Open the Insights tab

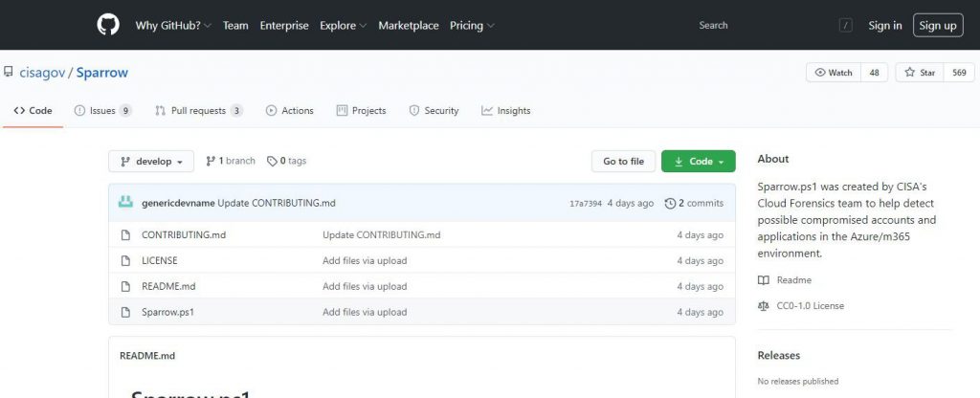tap(506, 111)
